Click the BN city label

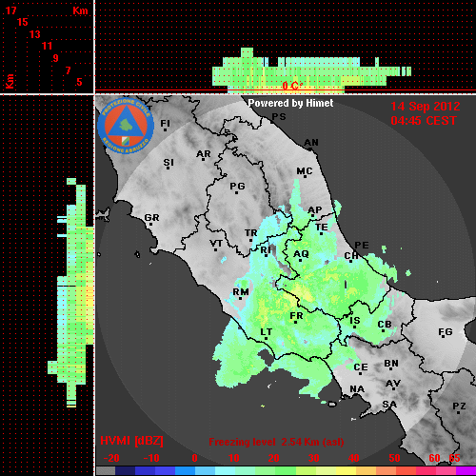coord(391,364)
